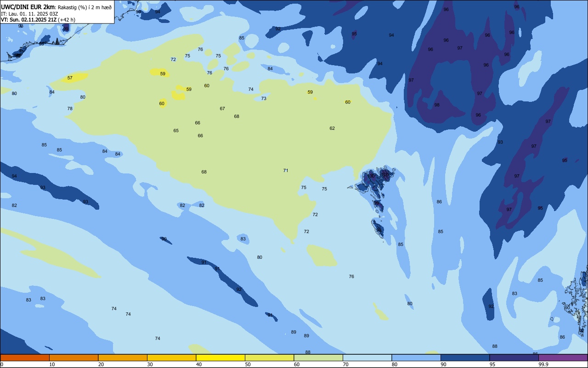Click the 'IT: Lau. 01. 11. 2025 03Z' line
Viewport: 588px width, 368px height.
pos(29,14)
